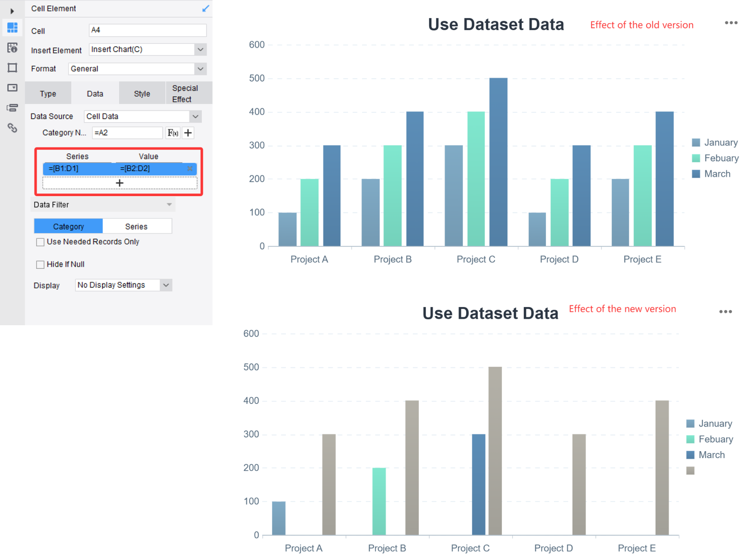Open the Cell Attribute sidebar icon
Image resolution: width=749 pixels, height=560 pixels.
click(12, 48)
